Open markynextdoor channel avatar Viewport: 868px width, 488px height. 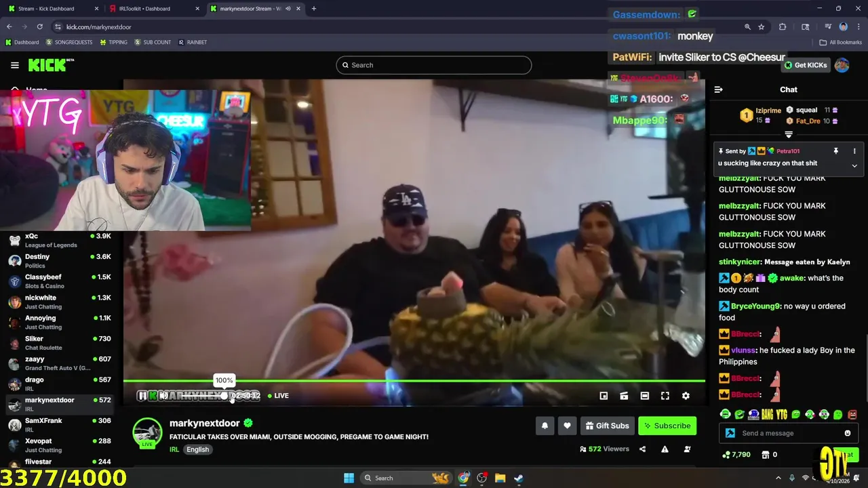[147, 432]
